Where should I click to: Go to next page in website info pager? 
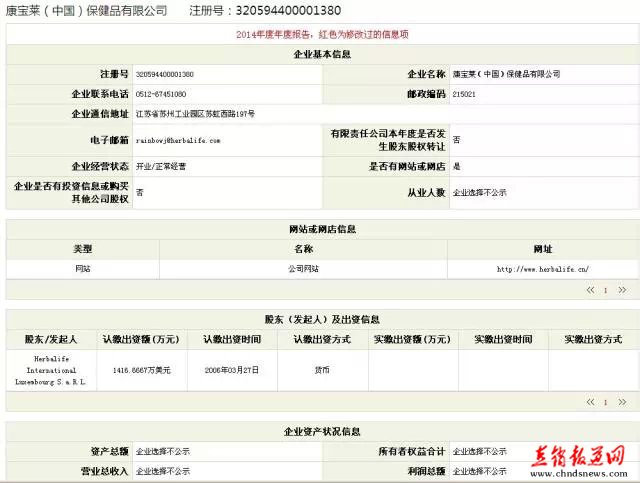[x=622, y=290]
